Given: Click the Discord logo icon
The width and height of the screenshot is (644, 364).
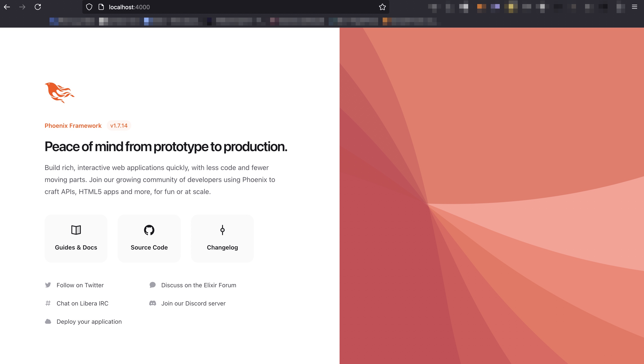Looking at the screenshot, I should tap(152, 303).
